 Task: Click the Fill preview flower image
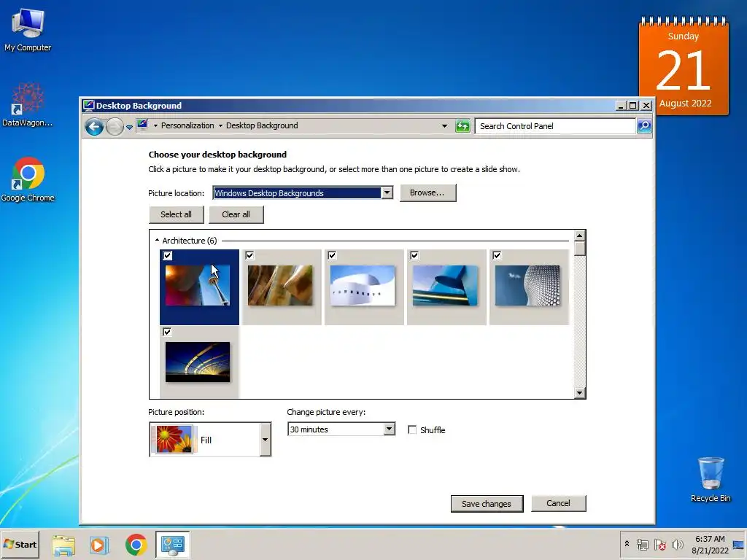[x=174, y=439]
